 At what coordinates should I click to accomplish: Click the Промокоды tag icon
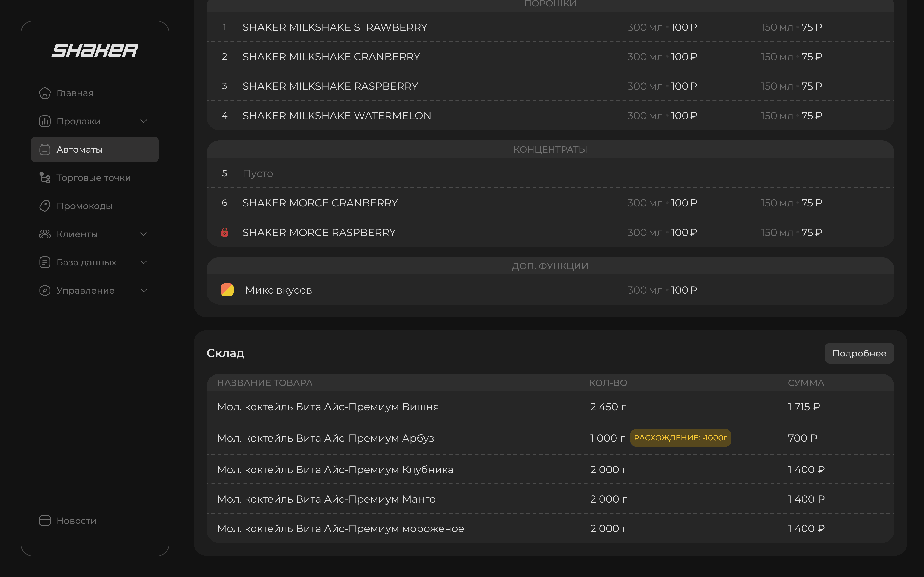click(45, 206)
